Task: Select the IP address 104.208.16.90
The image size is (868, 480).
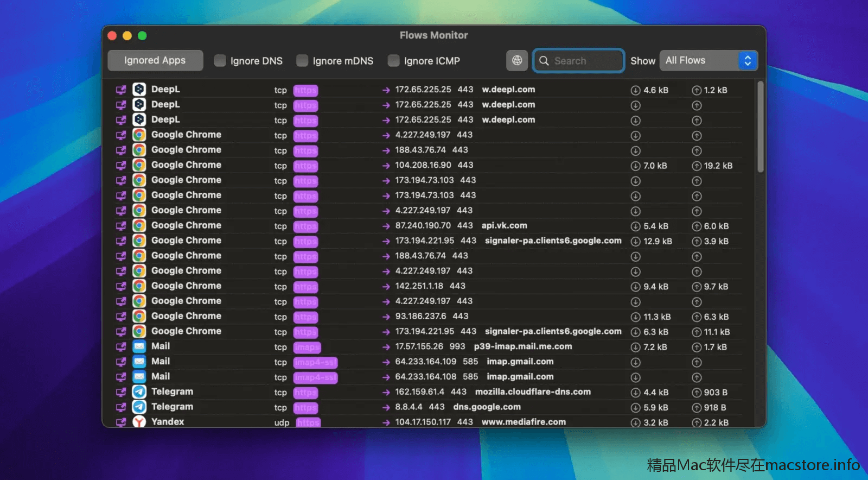Action: 423,165
